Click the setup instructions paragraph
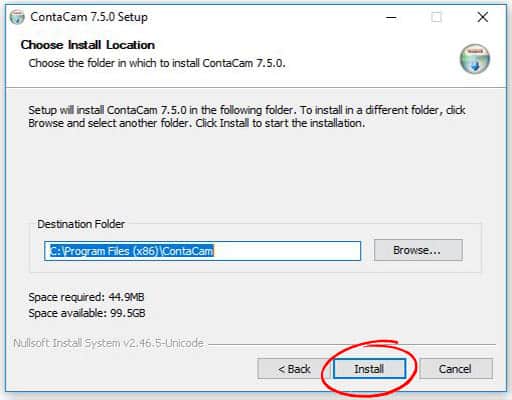This screenshot has height=400, width=512. click(247, 116)
